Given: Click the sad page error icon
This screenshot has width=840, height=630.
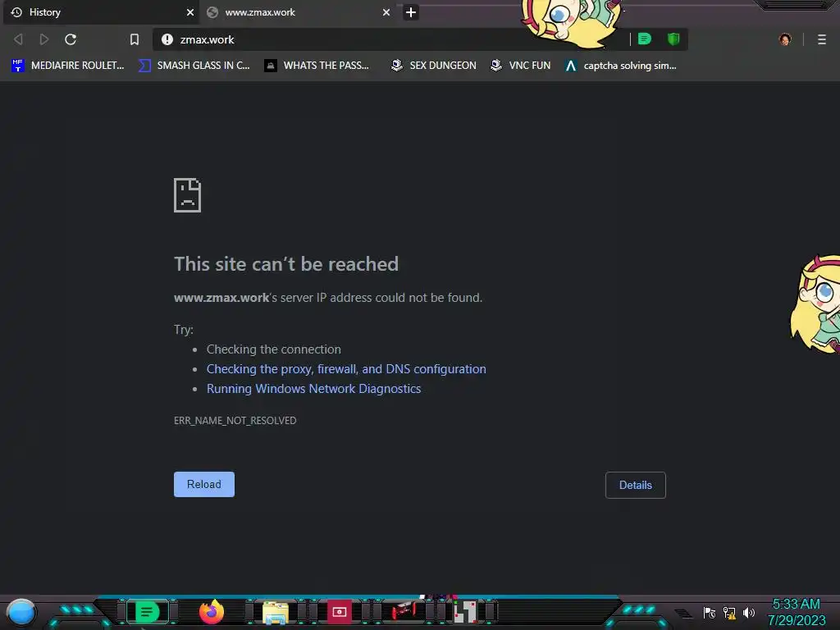Looking at the screenshot, I should coord(188,195).
